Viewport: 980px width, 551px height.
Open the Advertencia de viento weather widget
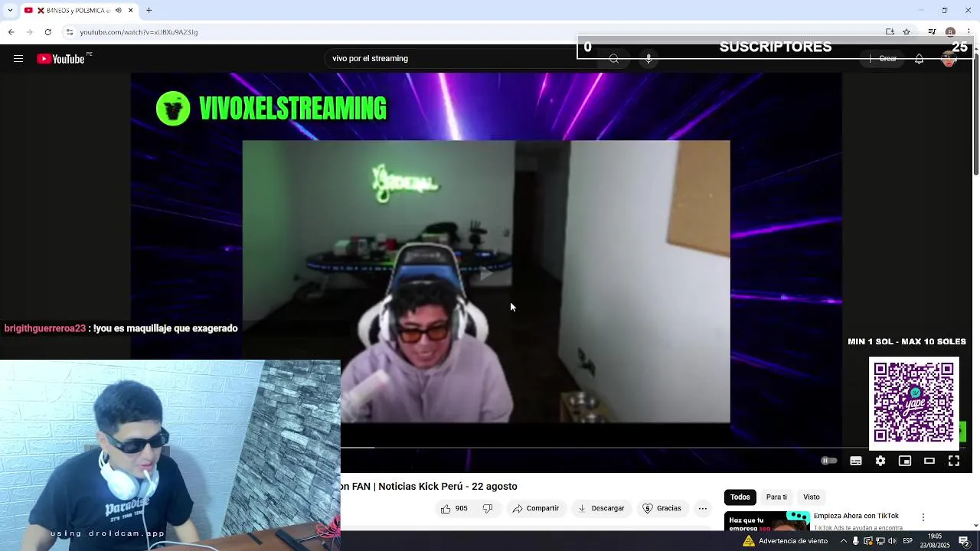coord(785,541)
